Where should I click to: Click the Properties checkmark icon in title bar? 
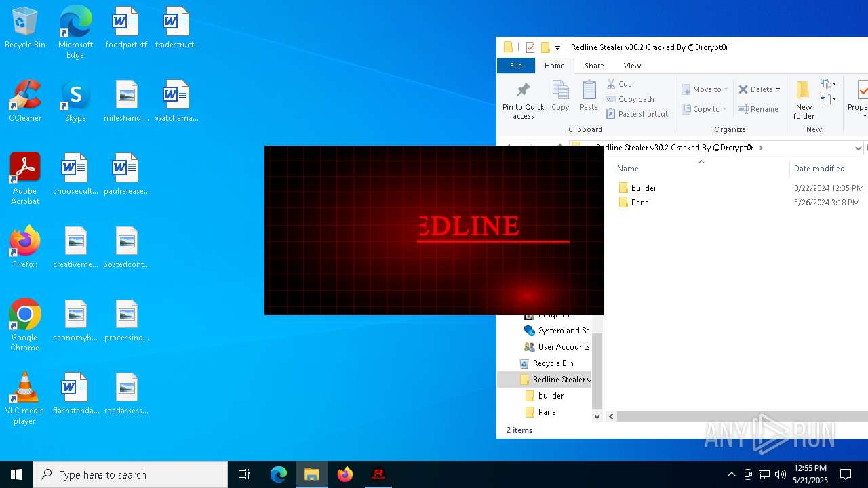(x=530, y=47)
